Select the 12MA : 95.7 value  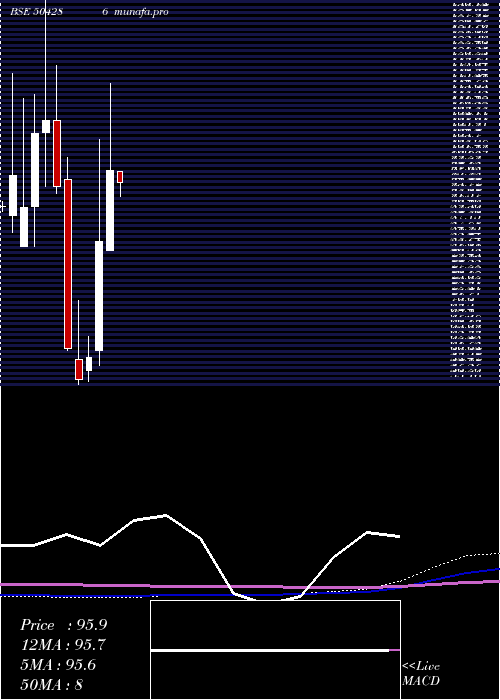pyautogui.click(x=64, y=645)
